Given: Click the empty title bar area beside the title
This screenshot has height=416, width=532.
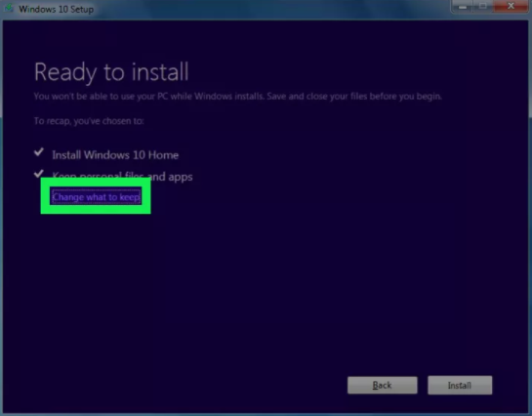Looking at the screenshot, I should coord(271,9).
